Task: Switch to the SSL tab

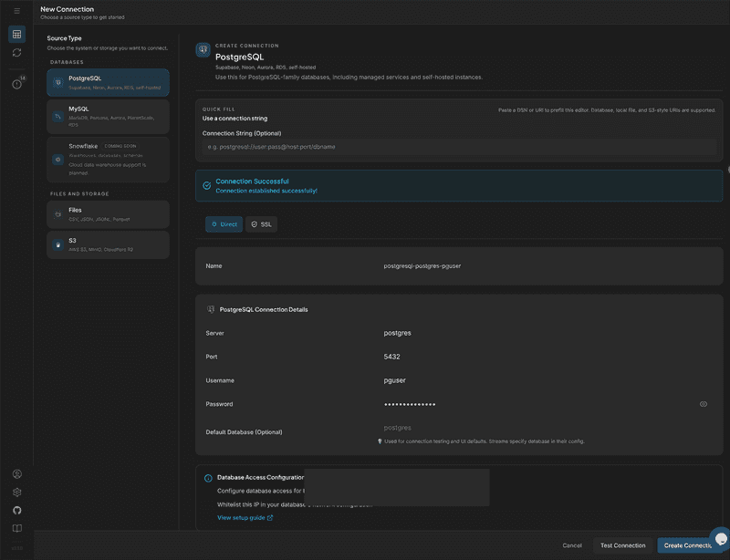Action: click(262, 224)
